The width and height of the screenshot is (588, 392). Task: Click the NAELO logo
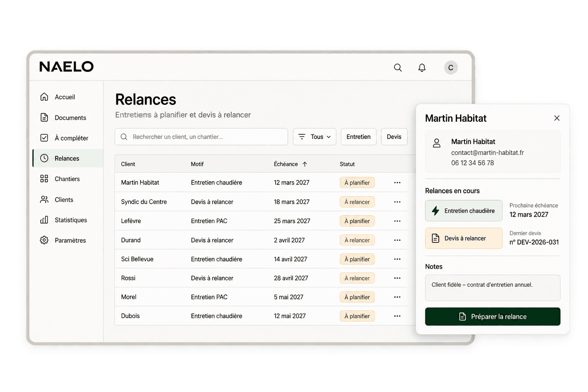tap(67, 67)
